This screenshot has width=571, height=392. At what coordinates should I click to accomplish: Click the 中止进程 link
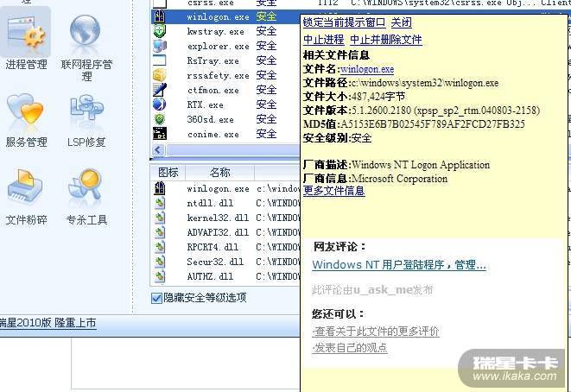coord(323,40)
